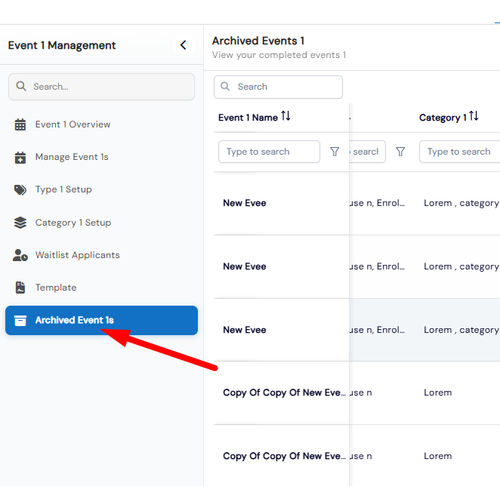Click Lorem cell in fourth row
The image size is (500, 486).
coord(438,393)
